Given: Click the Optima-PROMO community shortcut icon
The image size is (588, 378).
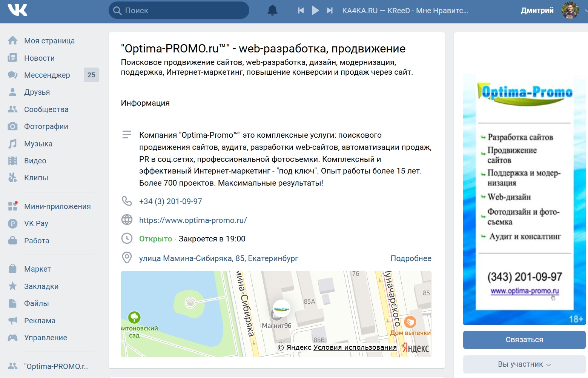Looking at the screenshot, I should [x=13, y=366].
